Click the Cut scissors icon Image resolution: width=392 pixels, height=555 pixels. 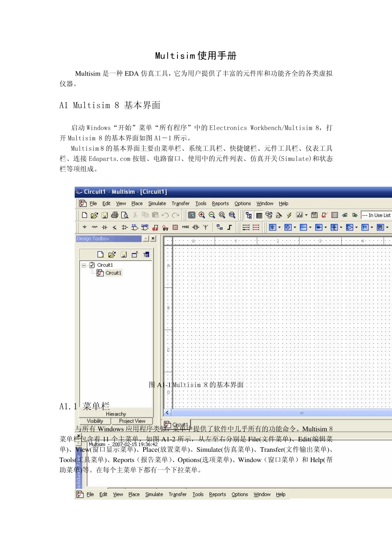click(x=135, y=215)
